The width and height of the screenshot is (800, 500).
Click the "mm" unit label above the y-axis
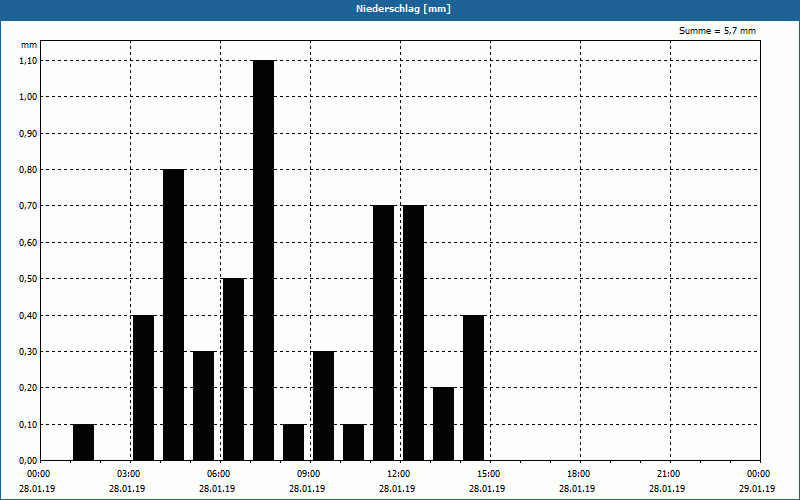(x=29, y=45)
